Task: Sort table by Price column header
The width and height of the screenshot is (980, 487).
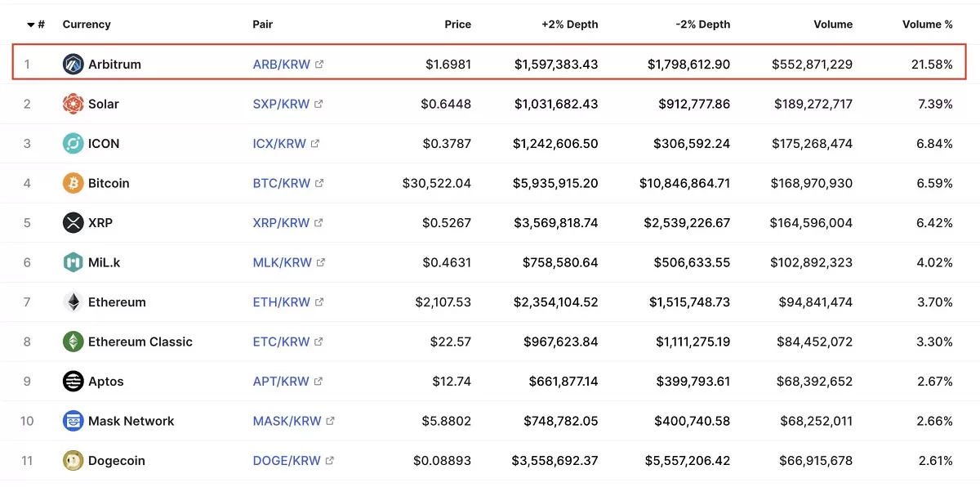Action: pyautogui.click(x=457, y=25)
